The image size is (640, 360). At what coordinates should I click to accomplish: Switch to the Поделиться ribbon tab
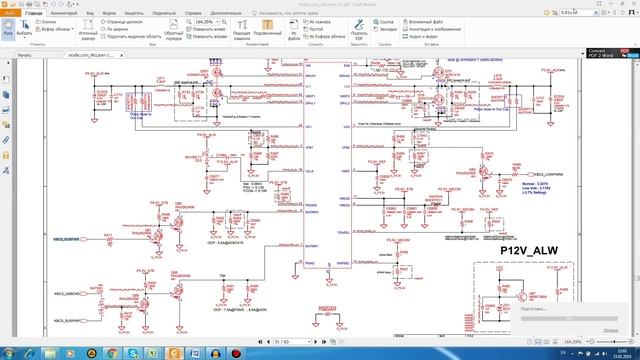164,13
